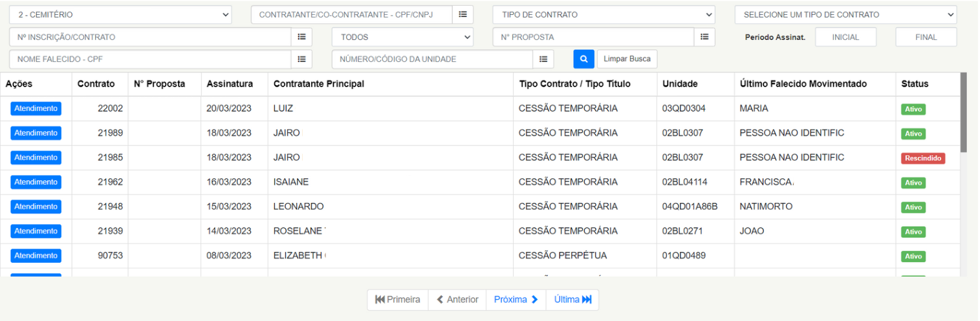Open Atendimento for contract 22002
980x321 pixels.
pyautogui.click(x=36, y=109)
